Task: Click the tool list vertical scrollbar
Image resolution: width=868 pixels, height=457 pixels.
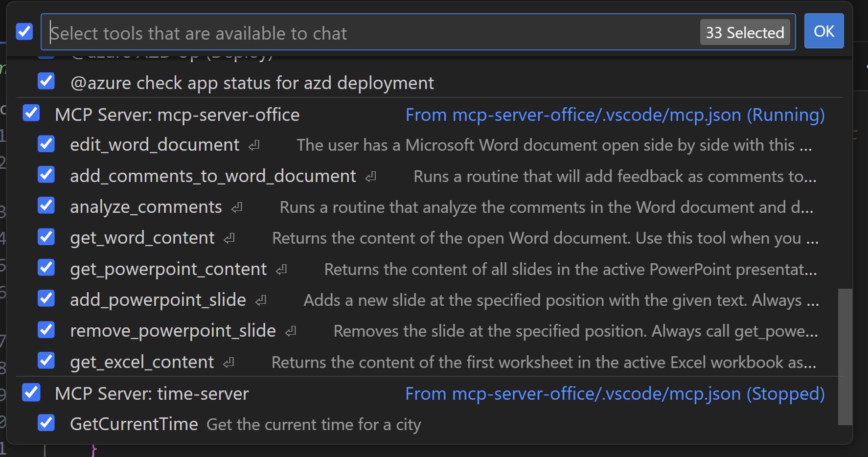Action: [845, 356]
